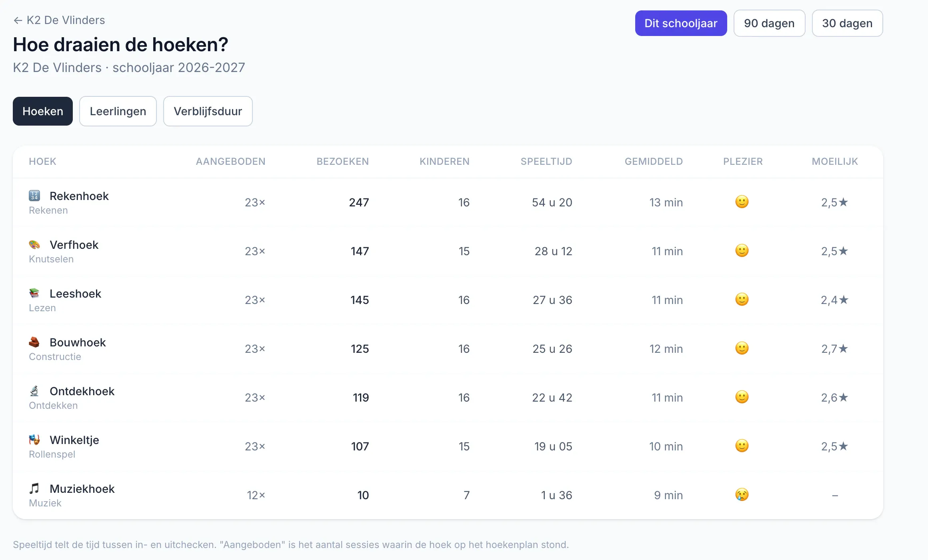Click the Muziekhoek music note icon
The image size is (928, 560).
tap(34, 488)
